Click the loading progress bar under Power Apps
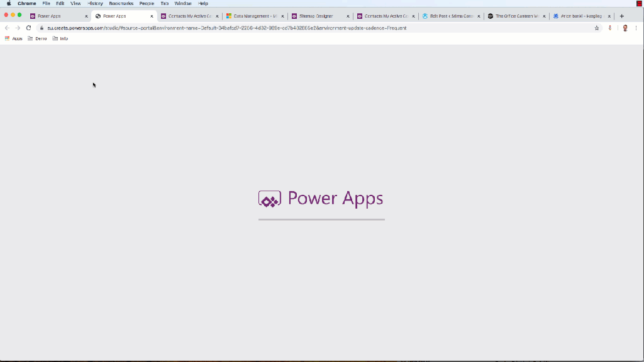Image resolution: width=644 pixels, height=362 pixels. coord(321,219)
